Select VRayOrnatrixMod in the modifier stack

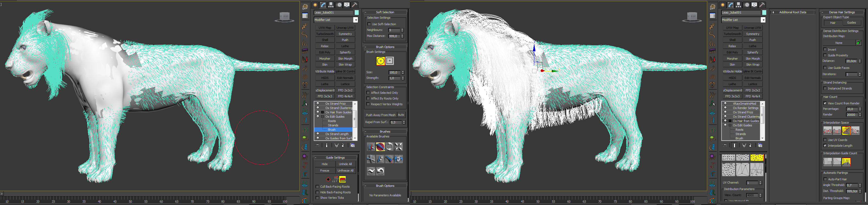click(x=744, y=104)
